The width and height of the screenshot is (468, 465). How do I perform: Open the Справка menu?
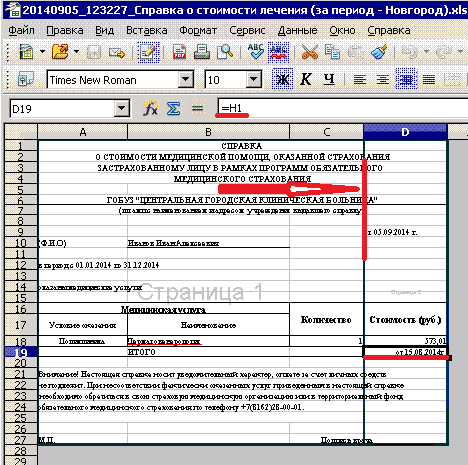(x=389, y=30)
